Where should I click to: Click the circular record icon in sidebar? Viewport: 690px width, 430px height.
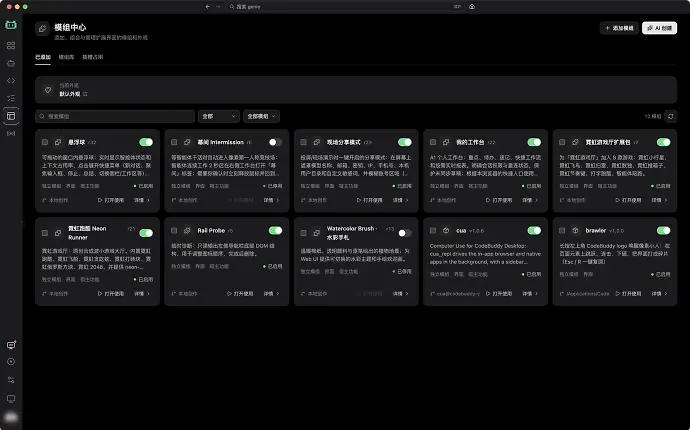point(11,362)
